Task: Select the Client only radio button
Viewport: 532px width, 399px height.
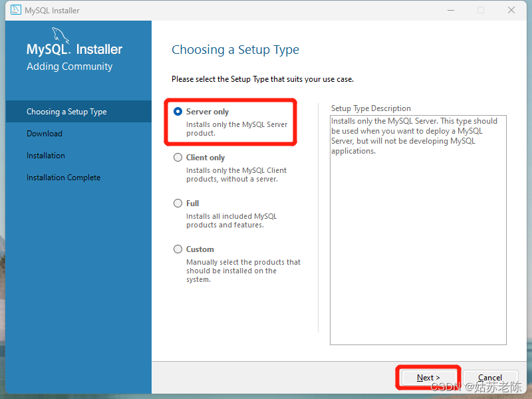Action: coord(178,158)
